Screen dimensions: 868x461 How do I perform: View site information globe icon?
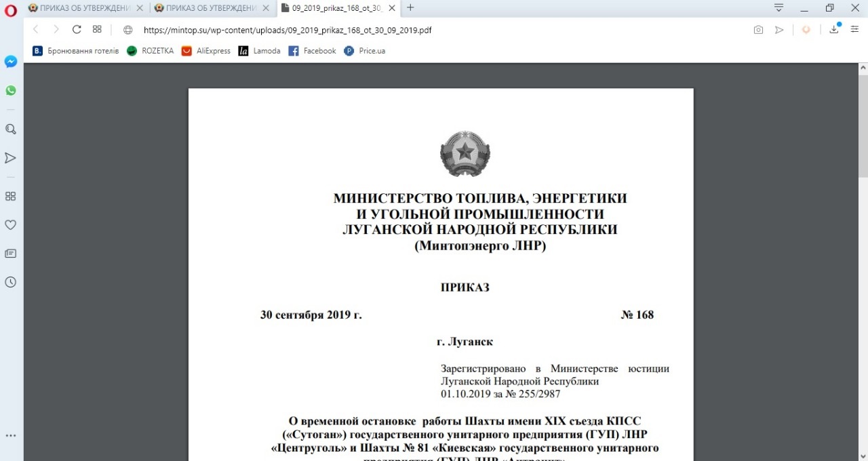click(128, 30)
